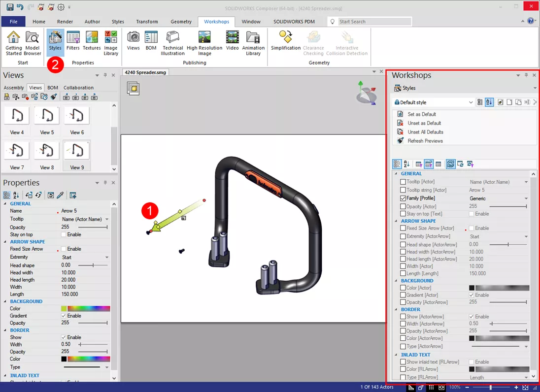This screenshot has width=540, height=392.
Task: Check the Head shape [ActorArrow] checkbox
Action: [x=403, y=244]
